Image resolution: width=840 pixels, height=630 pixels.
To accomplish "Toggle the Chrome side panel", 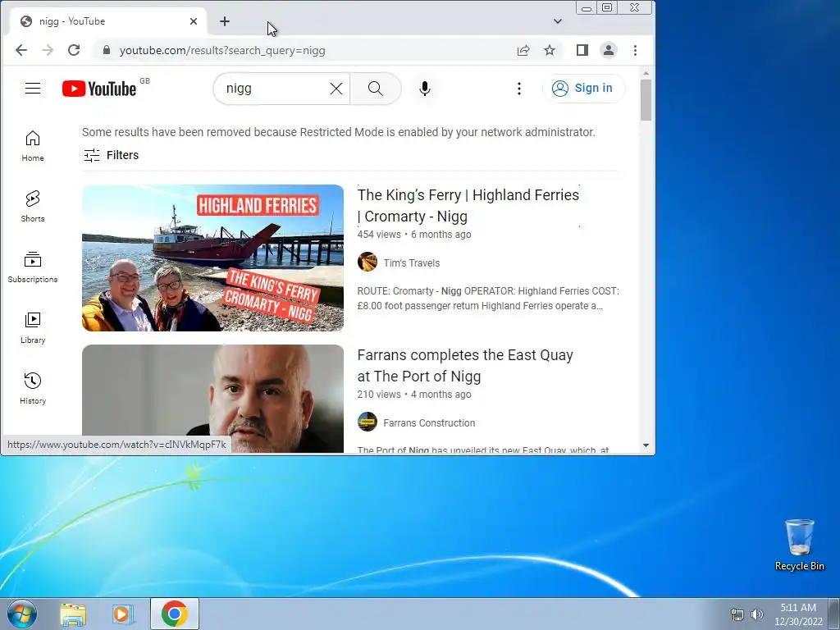I will [582, 50].
